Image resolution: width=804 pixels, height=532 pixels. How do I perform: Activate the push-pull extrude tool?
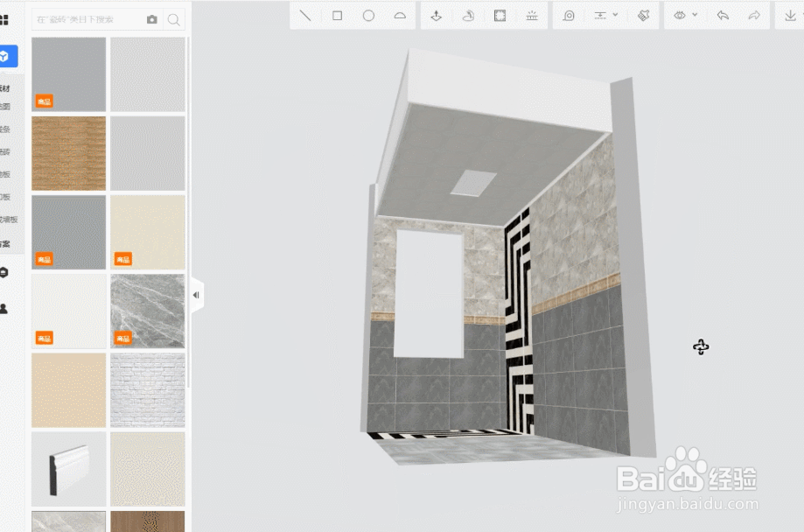pos(437,16)
